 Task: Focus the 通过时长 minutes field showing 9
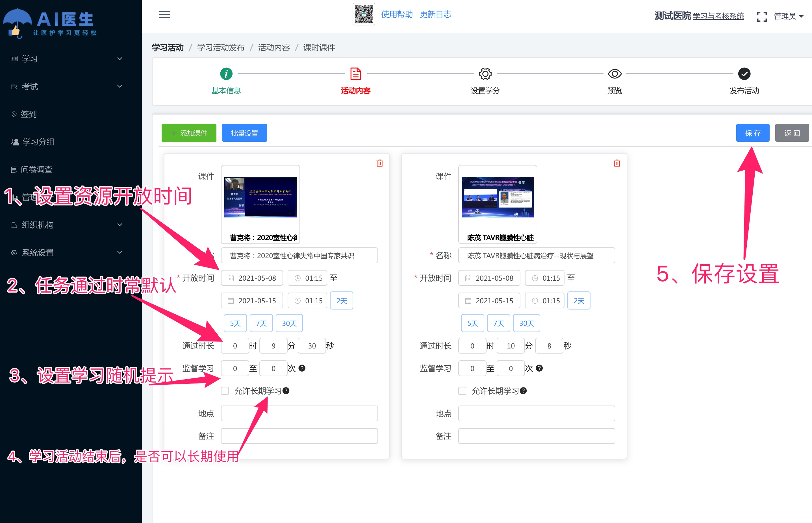click(x=273, y=346)
